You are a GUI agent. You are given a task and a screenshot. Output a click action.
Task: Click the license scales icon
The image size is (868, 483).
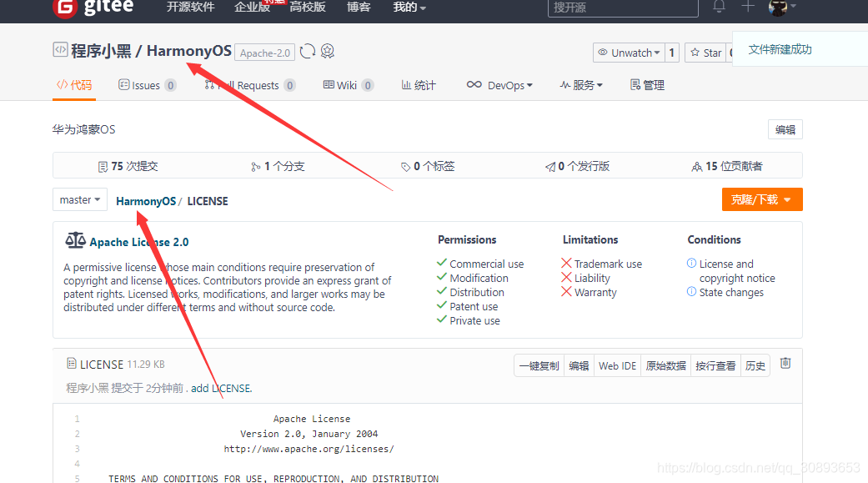[75, 240]
